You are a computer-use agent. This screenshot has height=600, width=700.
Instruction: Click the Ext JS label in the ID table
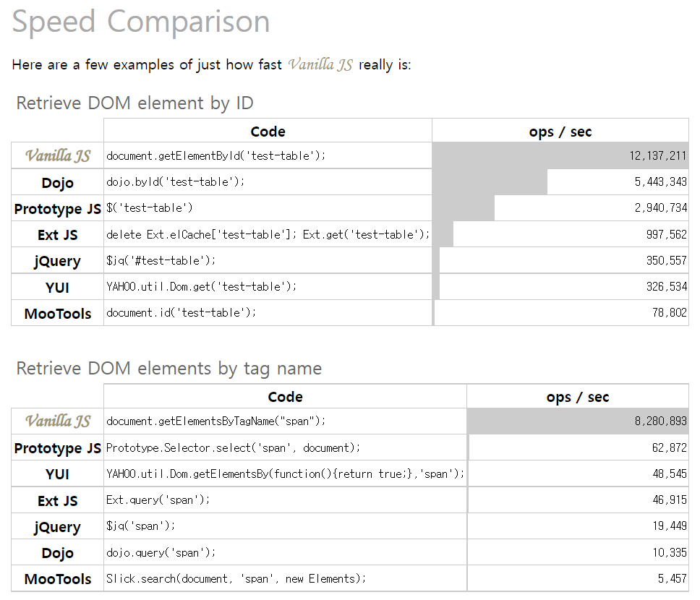(58, 235)
